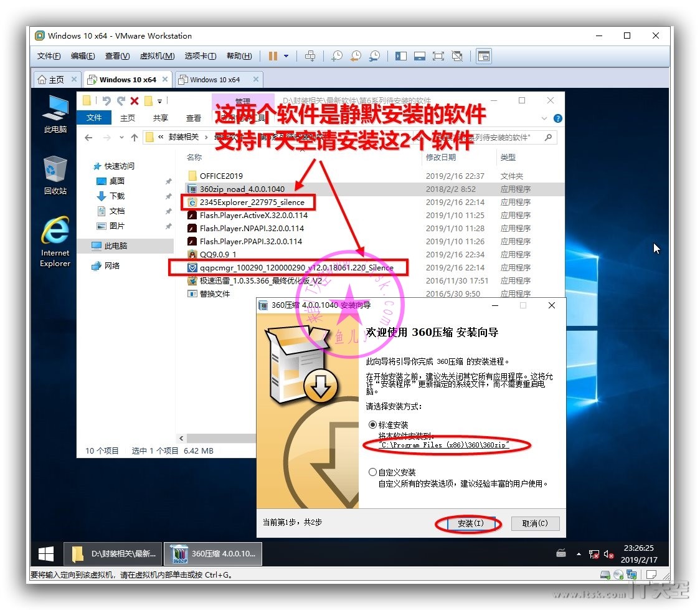Select Flash.Player.NPAPI.32.0.0.114 file
Viewport: 700px width, 610px height.
click(252, 228)
